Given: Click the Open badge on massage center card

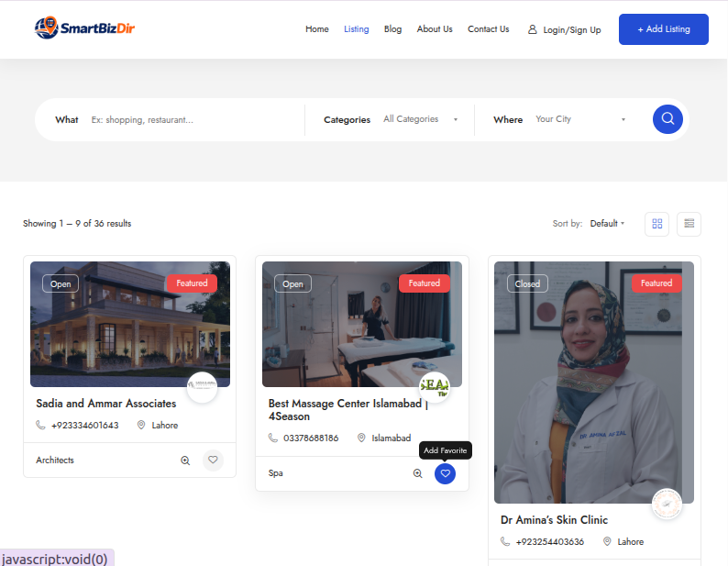Looking at the screenshot, I should pyautogui.click(x=293, y=284).
